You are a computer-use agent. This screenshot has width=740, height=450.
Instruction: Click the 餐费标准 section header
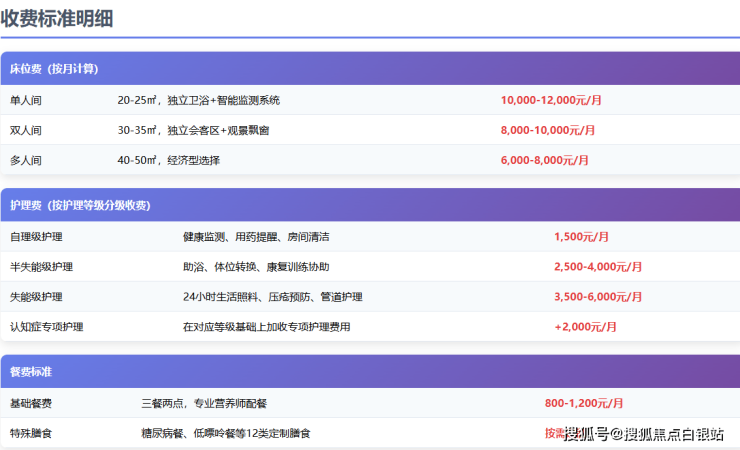point(31,371)
